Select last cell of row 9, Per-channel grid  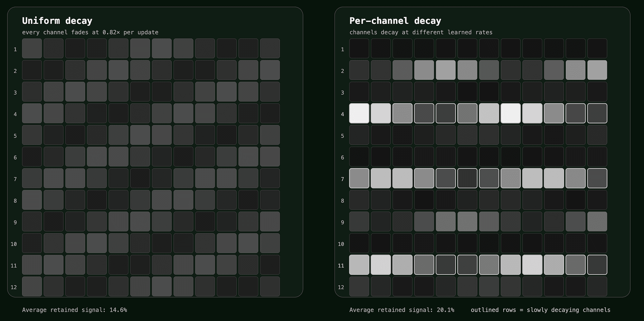597,222
